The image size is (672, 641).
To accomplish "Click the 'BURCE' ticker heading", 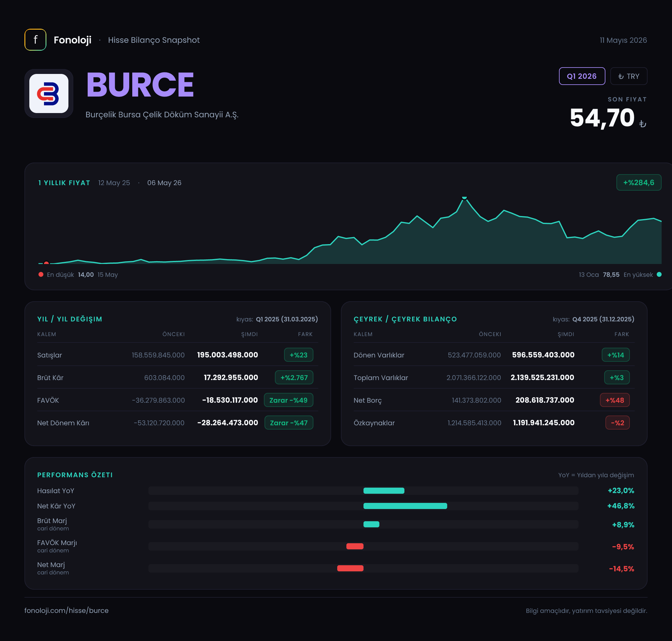I will (x=140, y=85).
